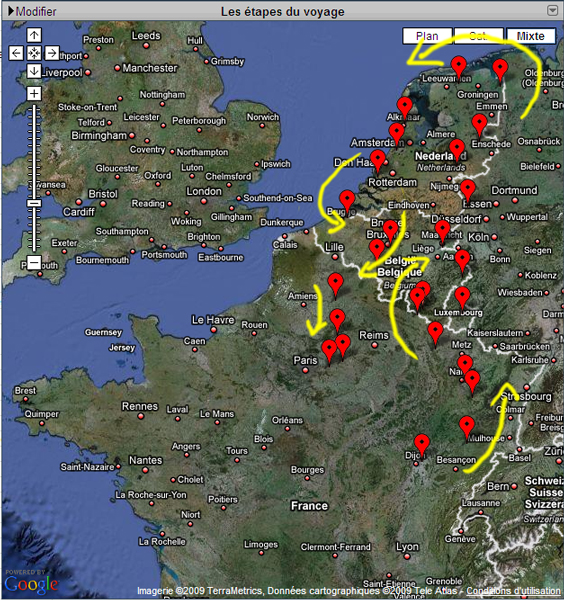The height and width of the screenshot is (600, 564).
Task: Pan the map left with arrow button
Action: (16, 53)
